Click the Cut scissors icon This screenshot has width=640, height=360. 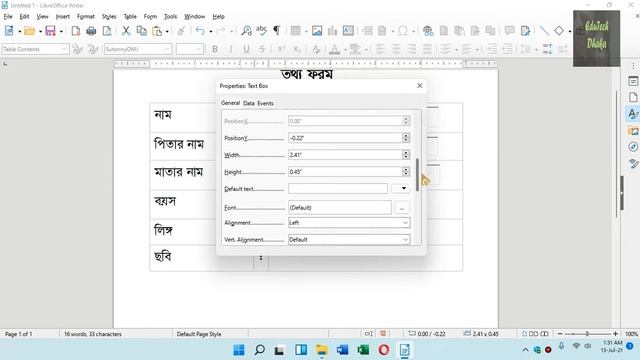126,31
